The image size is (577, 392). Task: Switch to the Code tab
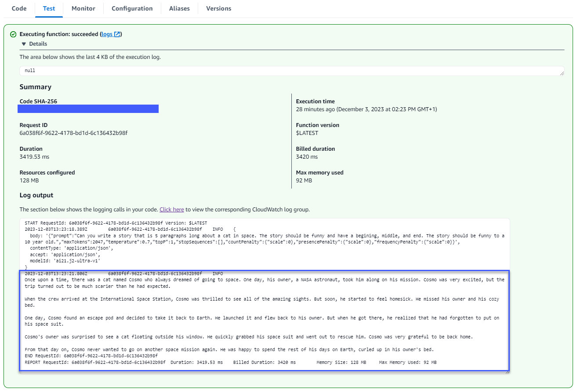click(19, 8)
